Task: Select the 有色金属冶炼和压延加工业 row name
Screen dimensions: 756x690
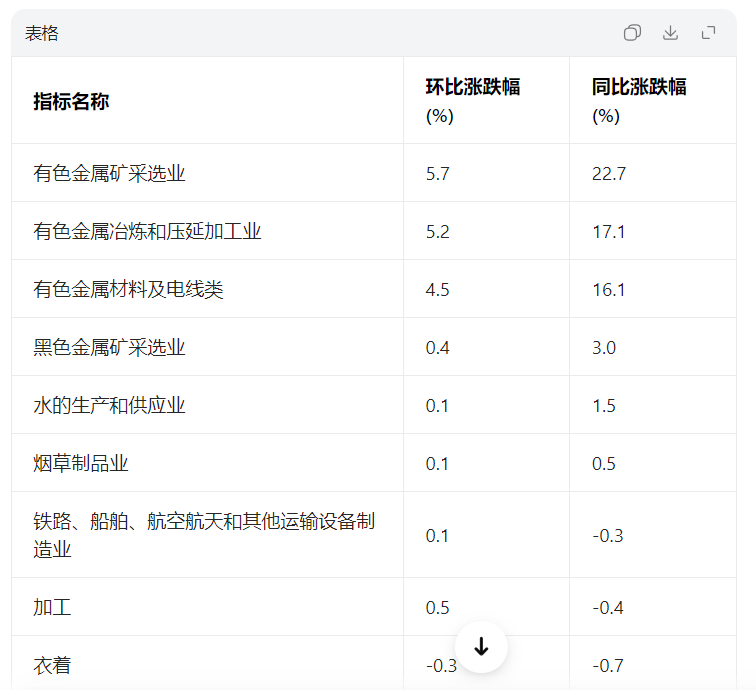Action: click(x=147, y=231)
